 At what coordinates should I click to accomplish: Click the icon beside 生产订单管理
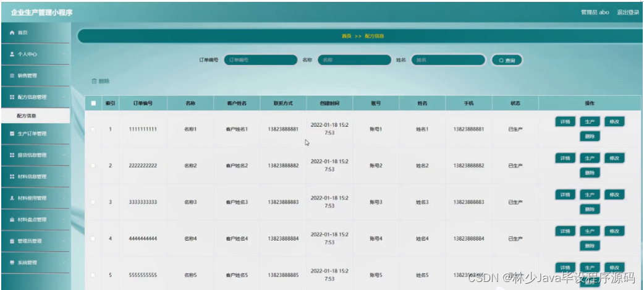(x=12, y=134)
